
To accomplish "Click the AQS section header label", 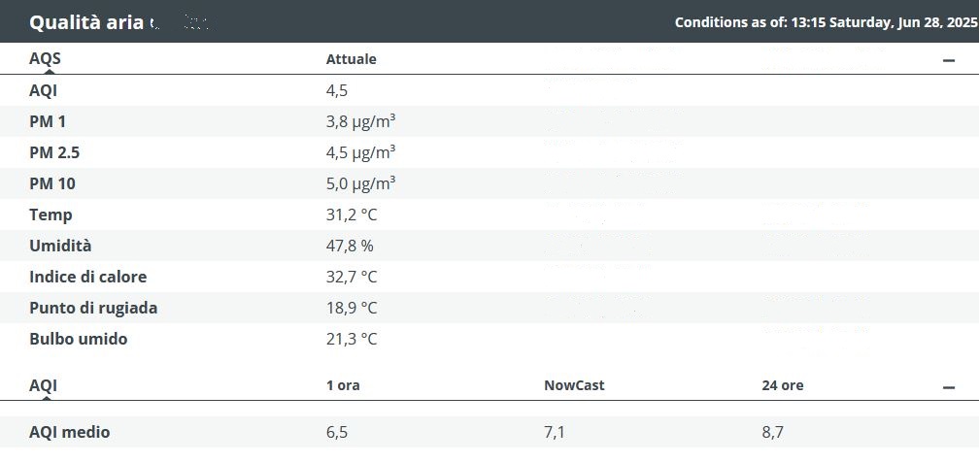I will (45, 58).
